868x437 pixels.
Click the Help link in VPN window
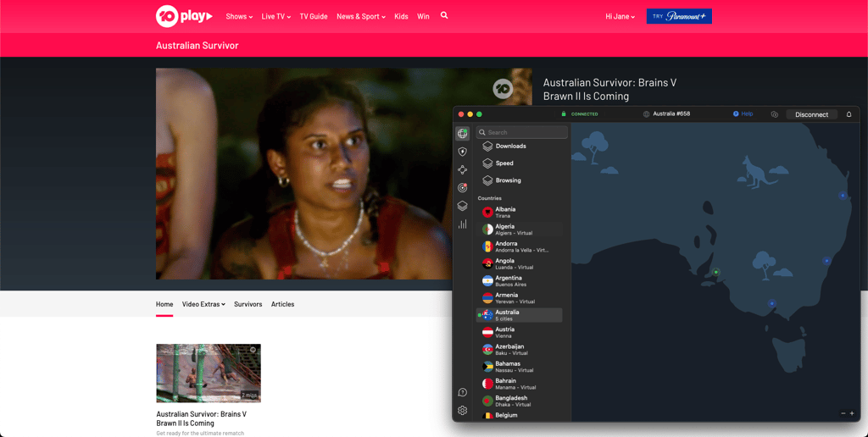(748, 114)
